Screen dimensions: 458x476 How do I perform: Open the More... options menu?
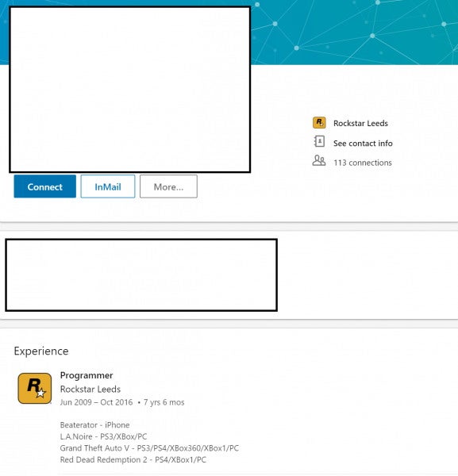click(x=168, y=186)
